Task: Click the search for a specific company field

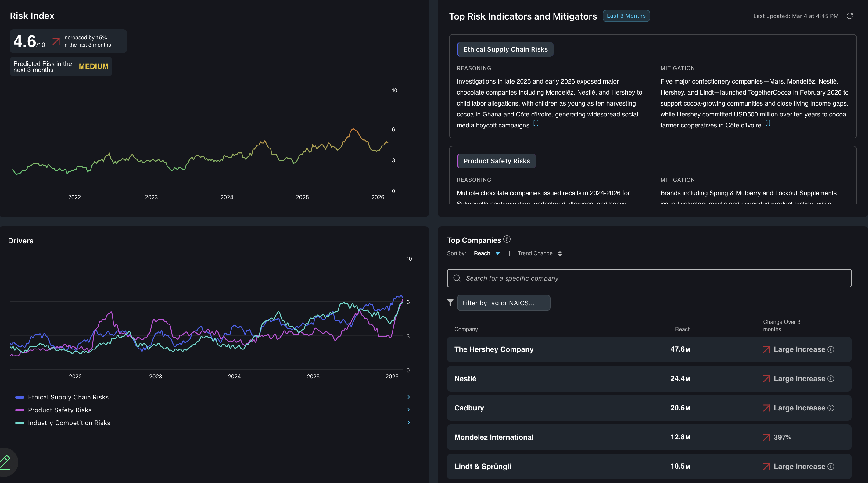Action: click(x=649, y=278)
